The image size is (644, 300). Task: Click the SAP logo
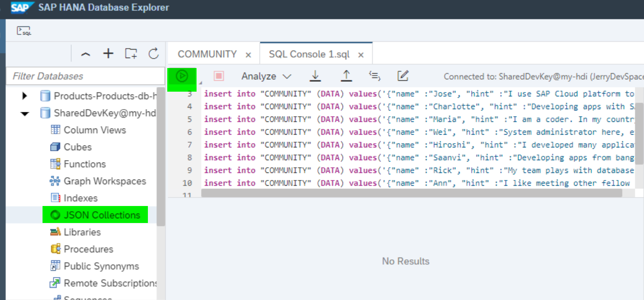click(23, 8)
